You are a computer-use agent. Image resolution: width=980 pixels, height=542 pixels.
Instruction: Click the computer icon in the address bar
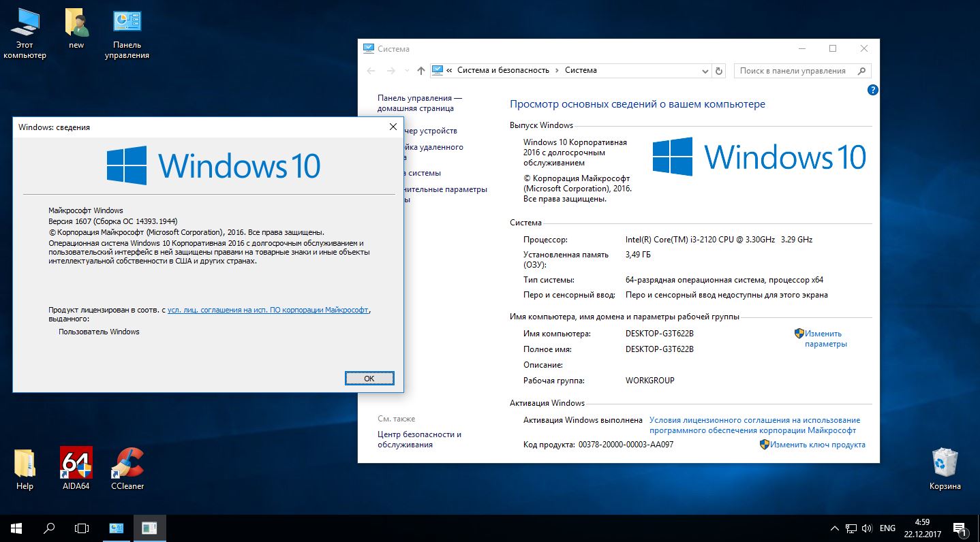438,70
